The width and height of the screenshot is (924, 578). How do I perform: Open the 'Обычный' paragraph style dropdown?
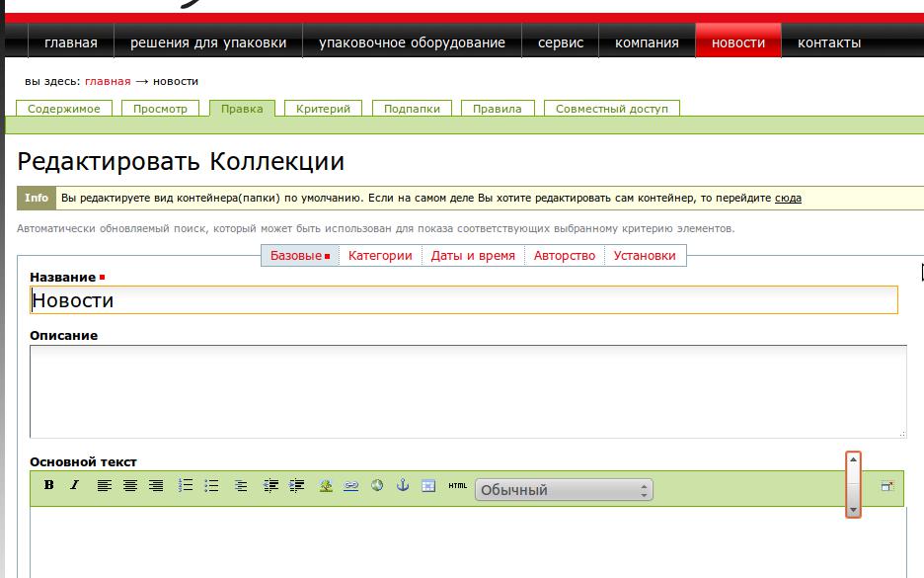564,490
